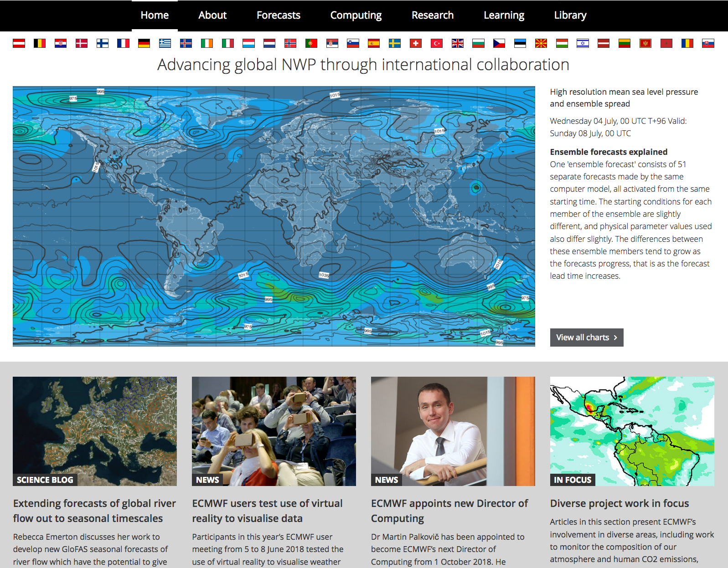This screenshot has width=728, height=568.
Task: Click the SCIENCE BLOG badge
Action: (45, 480)
